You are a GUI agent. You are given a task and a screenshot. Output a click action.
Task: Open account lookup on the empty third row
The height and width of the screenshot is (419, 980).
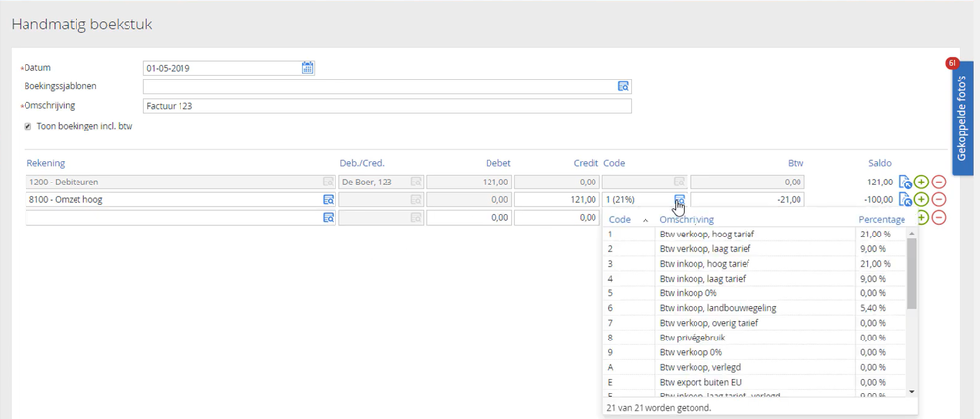[329, 217]
